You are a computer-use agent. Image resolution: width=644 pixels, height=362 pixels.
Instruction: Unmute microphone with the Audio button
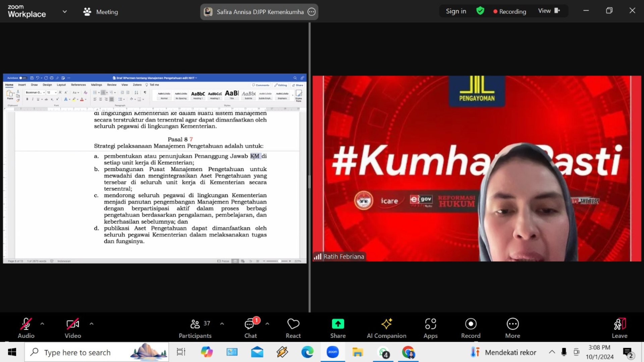point(26,328)
